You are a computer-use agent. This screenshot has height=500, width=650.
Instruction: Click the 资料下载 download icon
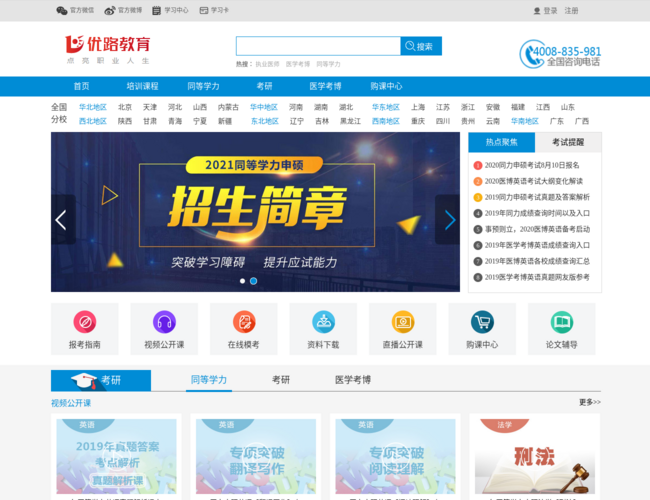point(323,323)
